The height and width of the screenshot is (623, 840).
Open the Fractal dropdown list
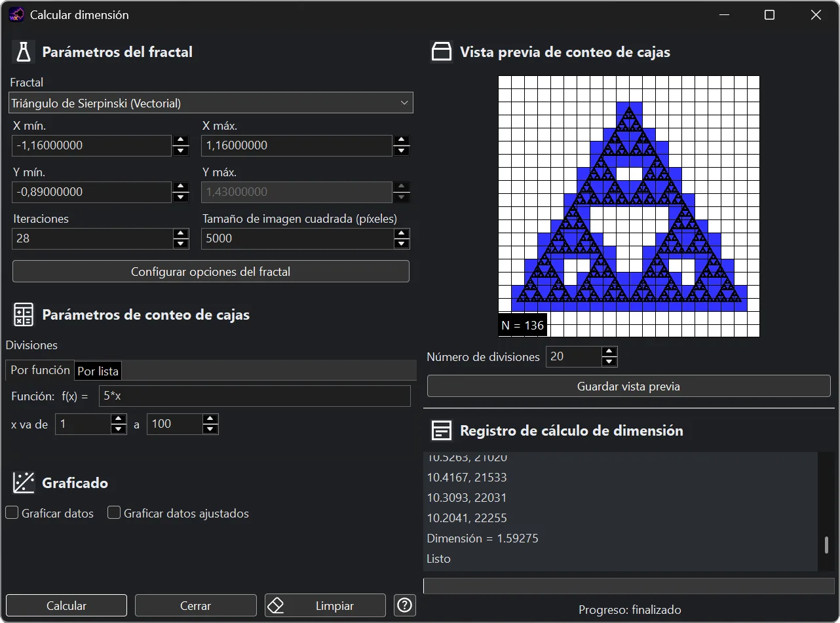211,103
